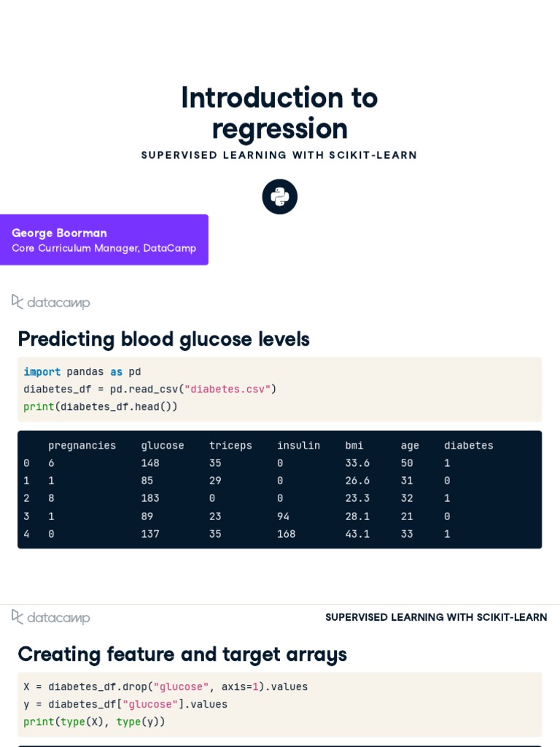Click the "insulin" column header

[x=298, y=446]
